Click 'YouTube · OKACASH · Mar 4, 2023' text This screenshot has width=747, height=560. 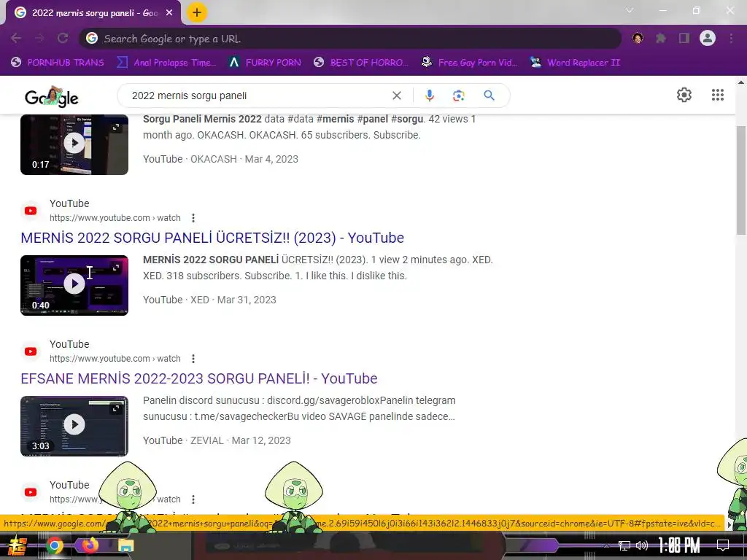point(220,159)
